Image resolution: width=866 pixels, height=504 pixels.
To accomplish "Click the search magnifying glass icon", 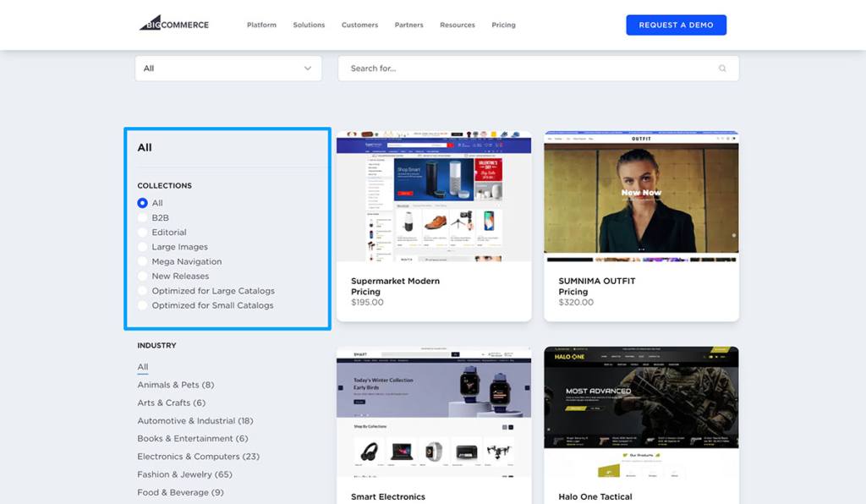I will 723,68.
